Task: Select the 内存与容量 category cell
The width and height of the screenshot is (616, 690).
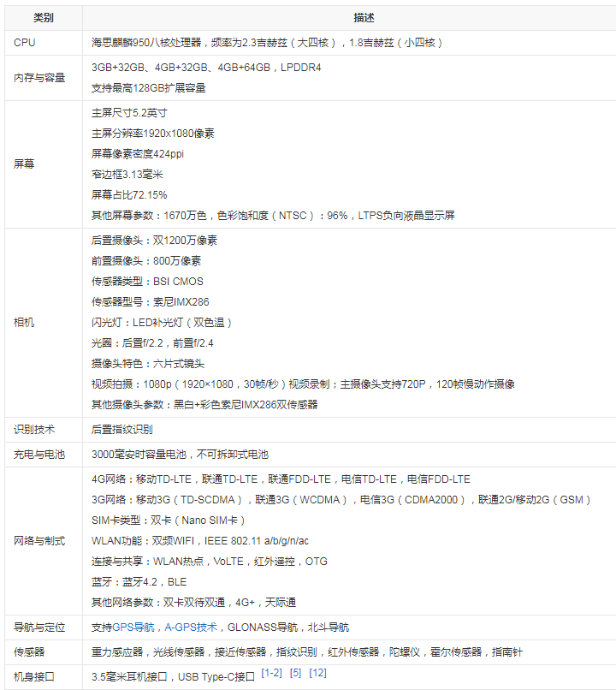Action: pos(44,78)
